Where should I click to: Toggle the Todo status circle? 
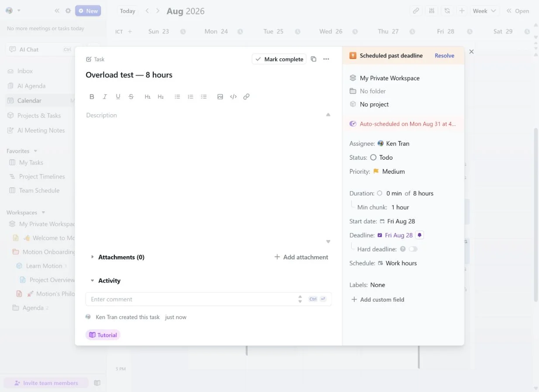click(x=373, y=157)
